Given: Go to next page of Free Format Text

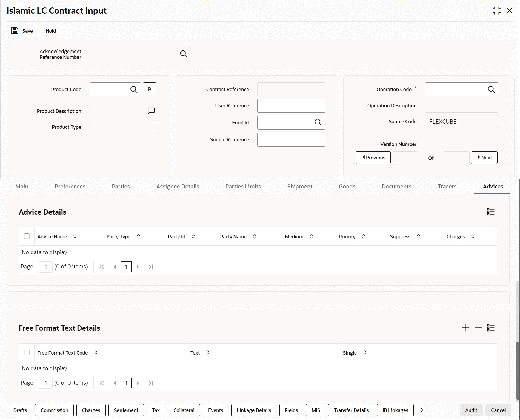Looking at the screenshot, I should 138,383.
